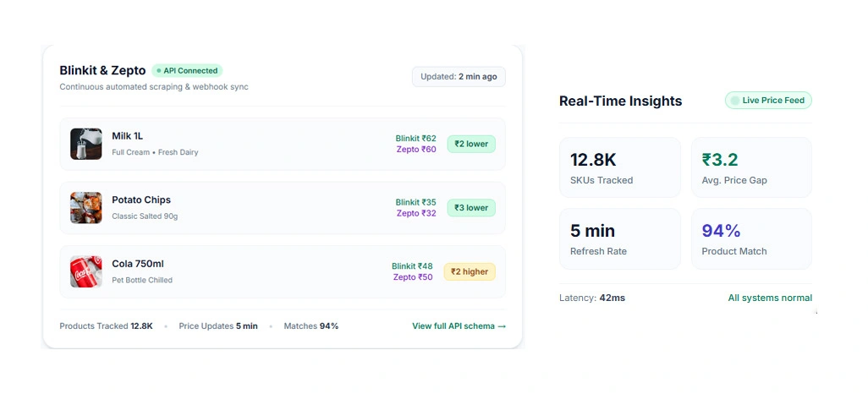
Task: Click the Price Updates 5 min footer stat
Action: click(x=218, y=326)
